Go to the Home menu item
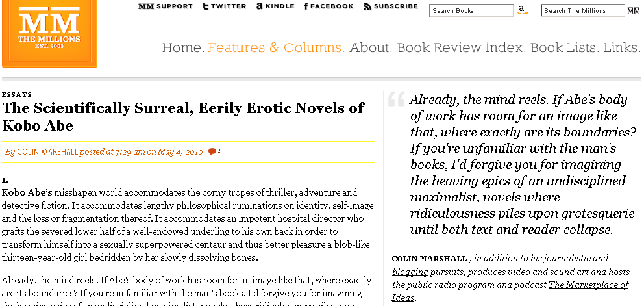 click(x=183, y=47)
